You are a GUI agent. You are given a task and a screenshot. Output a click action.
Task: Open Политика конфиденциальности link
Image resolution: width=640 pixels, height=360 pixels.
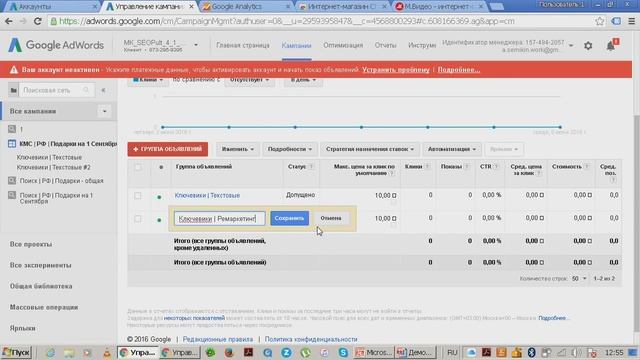click(x=311, y=339)
